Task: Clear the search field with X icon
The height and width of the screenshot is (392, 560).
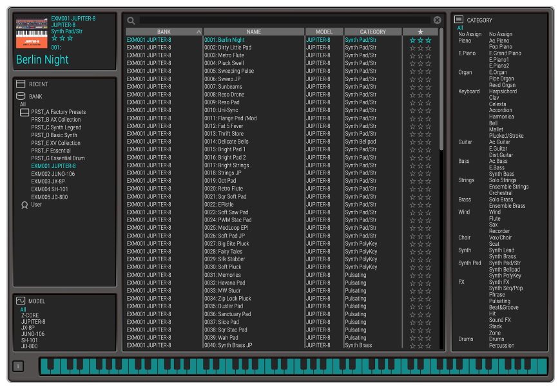Action: click(437, 21)
